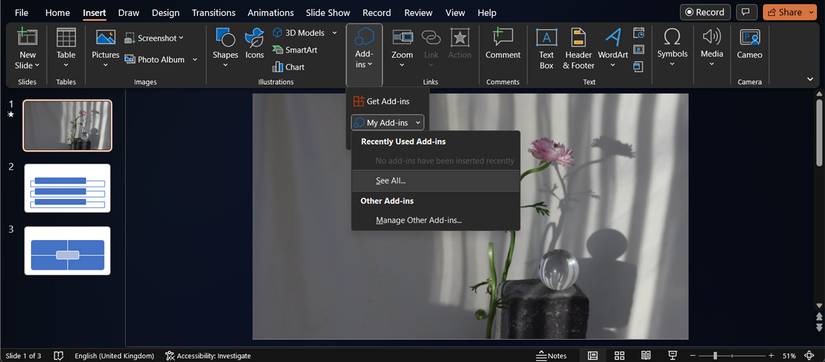
Task: Switch to the Home tab
Action: (57, 13)
